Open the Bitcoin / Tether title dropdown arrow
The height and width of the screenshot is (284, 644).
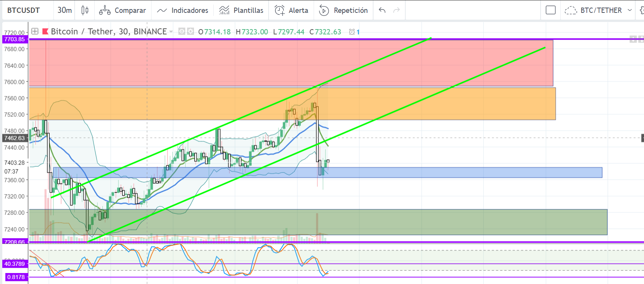171,32
